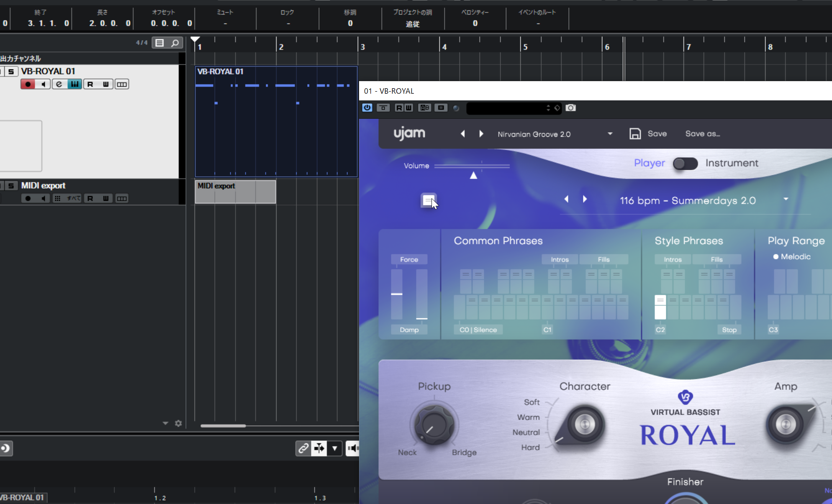This screenshot has height=504, width=832.
Task: Open track list gear settings
Action: coord(178,423)
